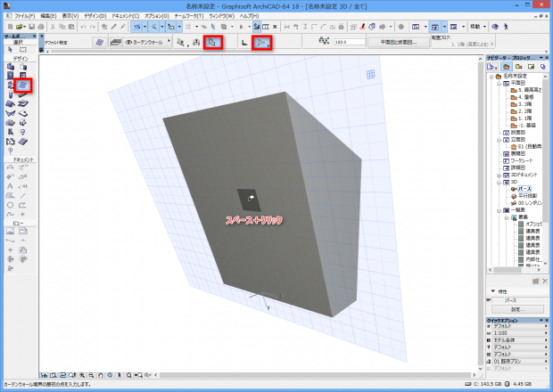The image size is (553, 392).
Task: Click the walking-person Explore icon
Action: tap(506, 27)
